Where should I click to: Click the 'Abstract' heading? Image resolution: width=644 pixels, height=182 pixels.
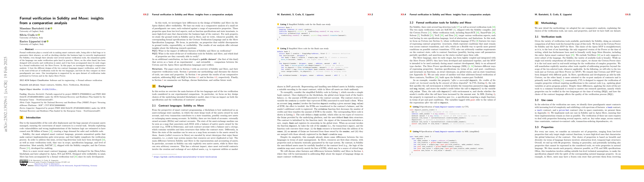pos(29,49)
